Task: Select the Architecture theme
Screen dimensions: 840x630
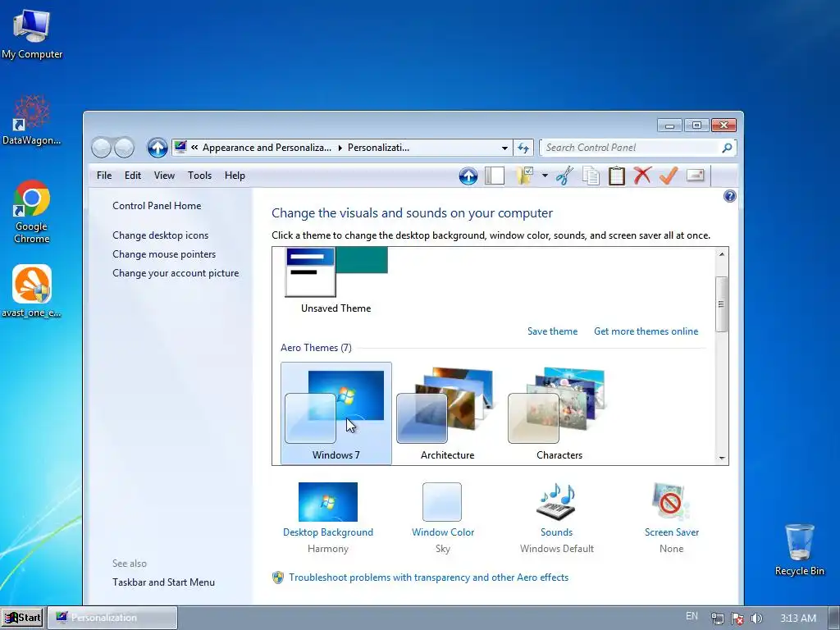Action: [x=447, y=413]
